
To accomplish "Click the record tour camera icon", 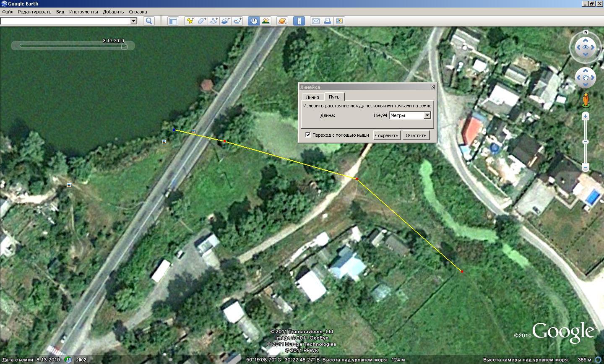I will click(x=237, y=21).
